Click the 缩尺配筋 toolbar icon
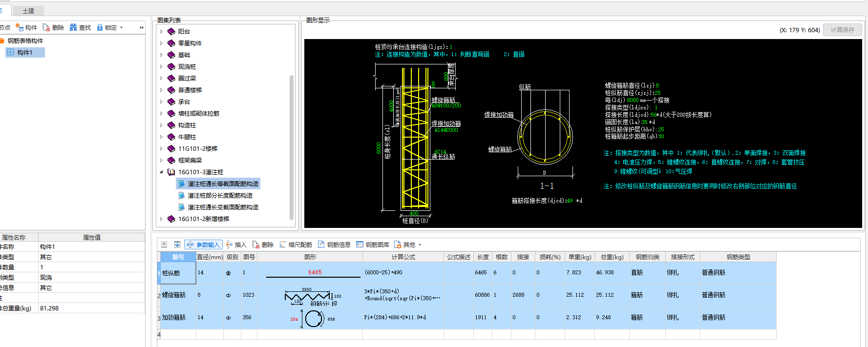Viewport: 868px width, 347px height. tap(283, 245)
